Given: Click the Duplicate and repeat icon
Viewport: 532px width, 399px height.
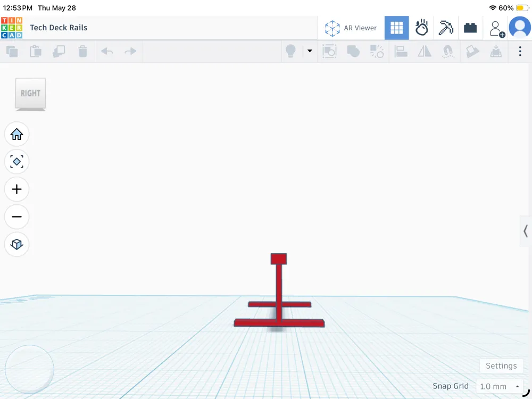Looking at the screenshot, I should tap(59, 51).
